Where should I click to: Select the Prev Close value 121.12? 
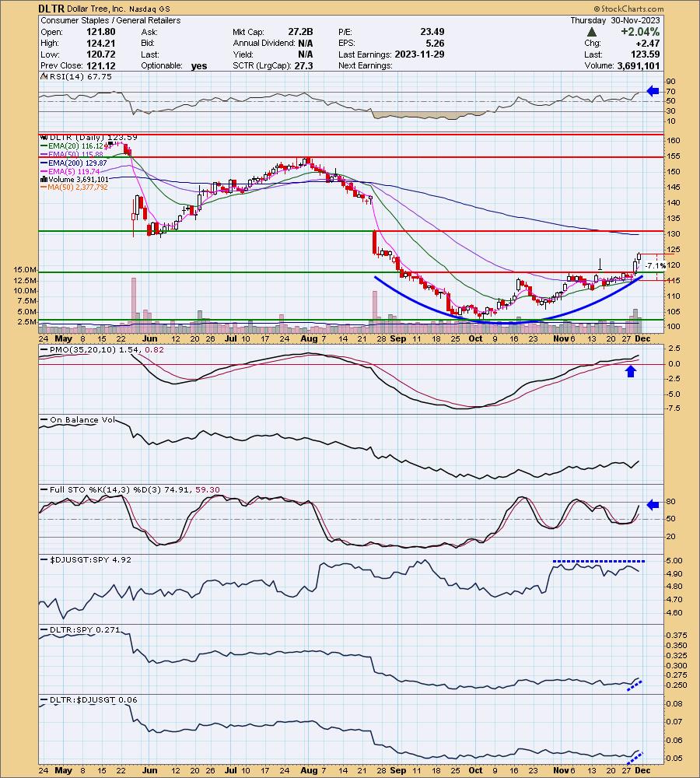[x=100, y=65]
